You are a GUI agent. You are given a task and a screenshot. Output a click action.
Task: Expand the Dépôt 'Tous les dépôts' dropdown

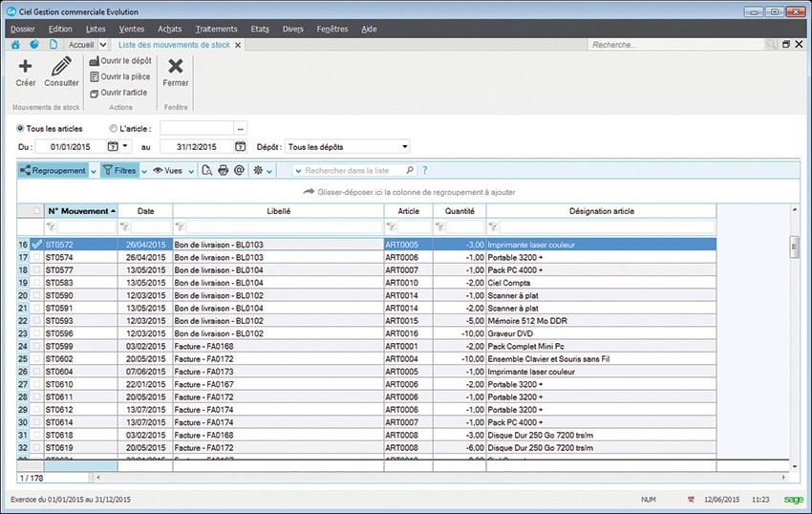point(405,147)
